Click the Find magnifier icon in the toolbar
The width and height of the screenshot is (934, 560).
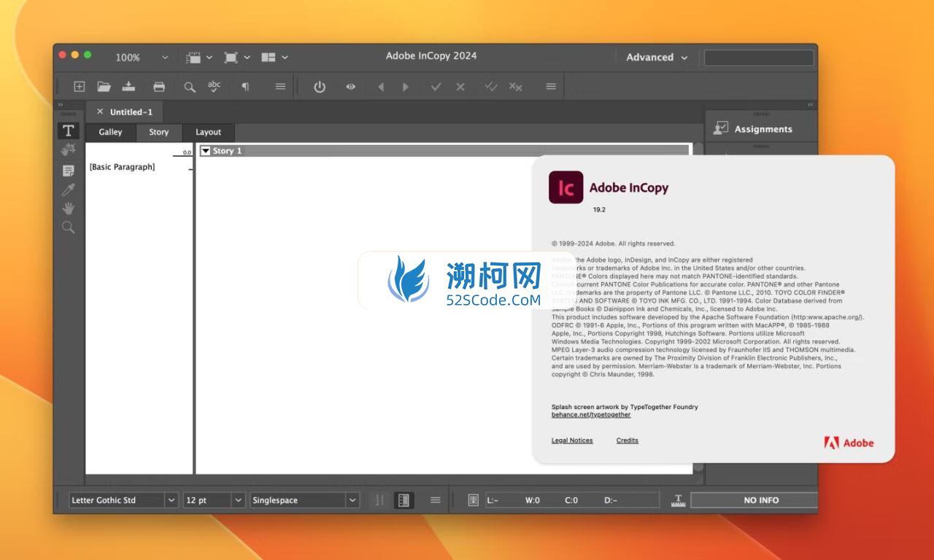(x=190, y=87)
